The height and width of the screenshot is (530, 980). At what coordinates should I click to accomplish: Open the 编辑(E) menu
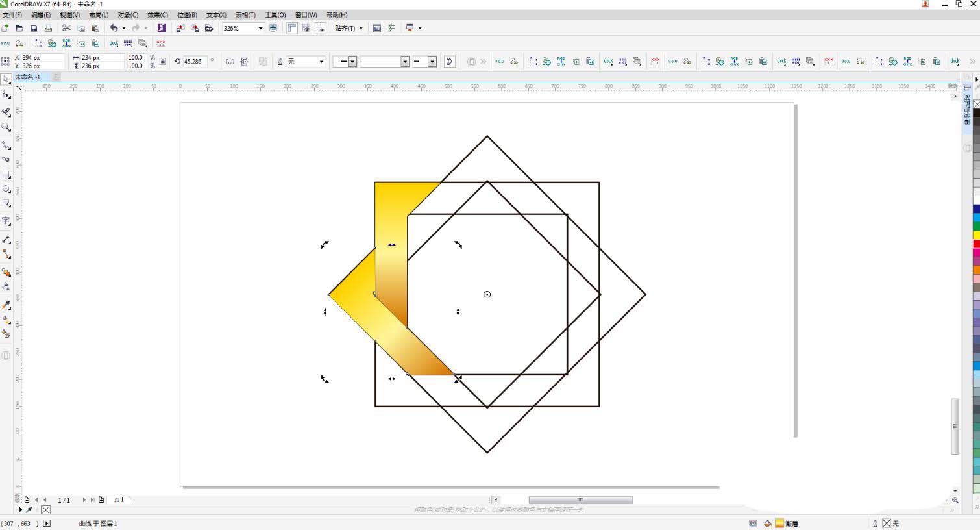coord(41,14)
